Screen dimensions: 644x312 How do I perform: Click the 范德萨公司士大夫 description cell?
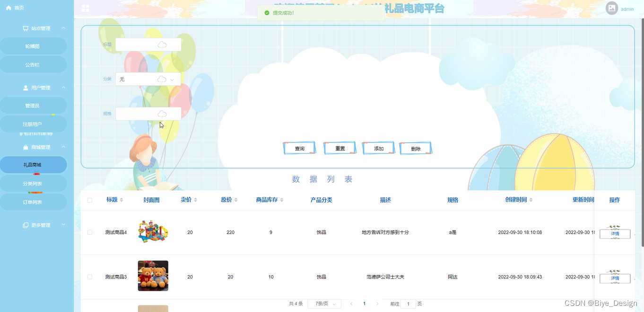(385, 277)
